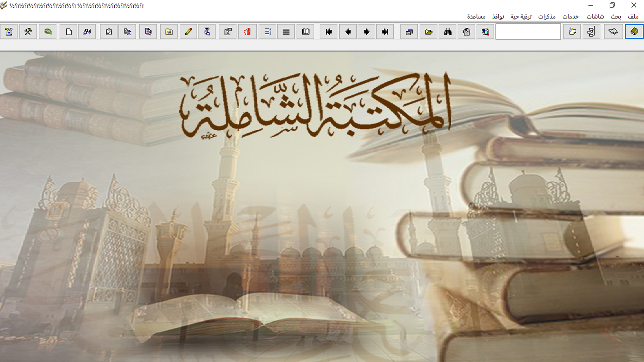644x362 pixels.
Task: Click the globe with document icon
Action: coord(466,31)
